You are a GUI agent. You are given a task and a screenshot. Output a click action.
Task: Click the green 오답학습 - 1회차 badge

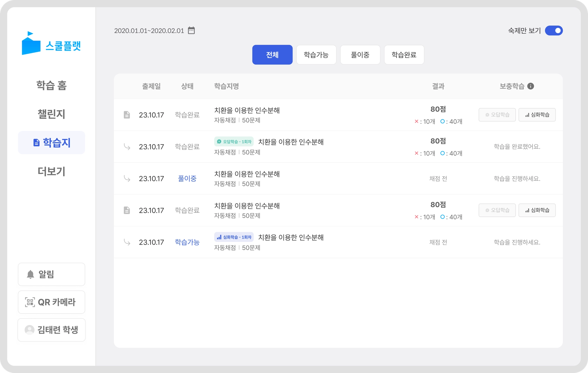[234, 142]
